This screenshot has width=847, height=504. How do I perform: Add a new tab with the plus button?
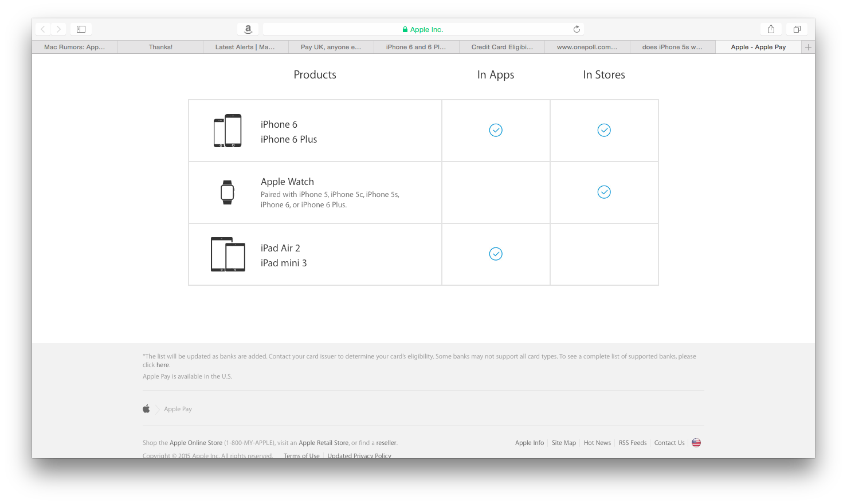click(808, 47)
